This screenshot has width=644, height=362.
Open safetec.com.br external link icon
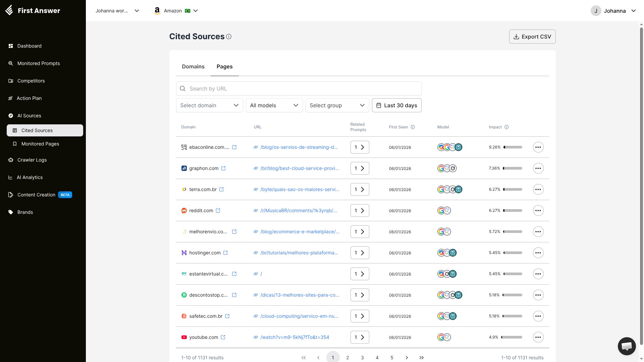pyautogui.click(x=227, y=316)
